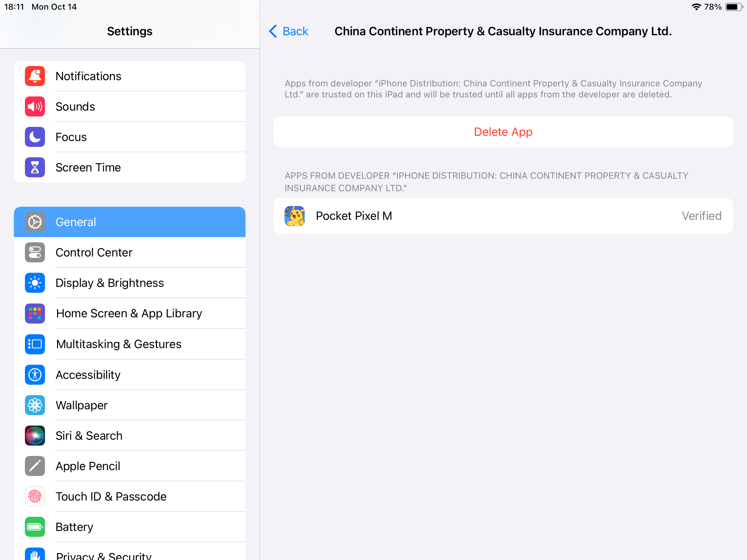Open the Wallpaper settings row
Image resolution: width=747 pixels, height=560 pixels.
(130, 405)
